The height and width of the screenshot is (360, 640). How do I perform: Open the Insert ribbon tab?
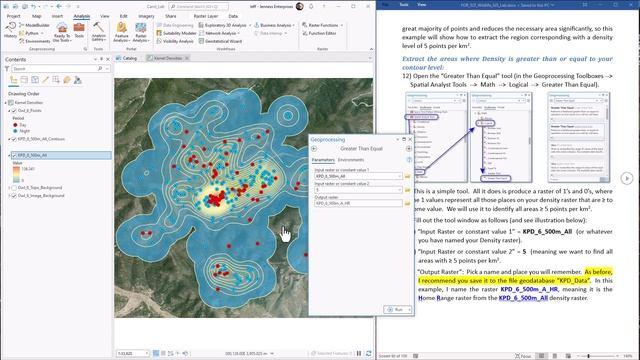click(x=57, y=16)
